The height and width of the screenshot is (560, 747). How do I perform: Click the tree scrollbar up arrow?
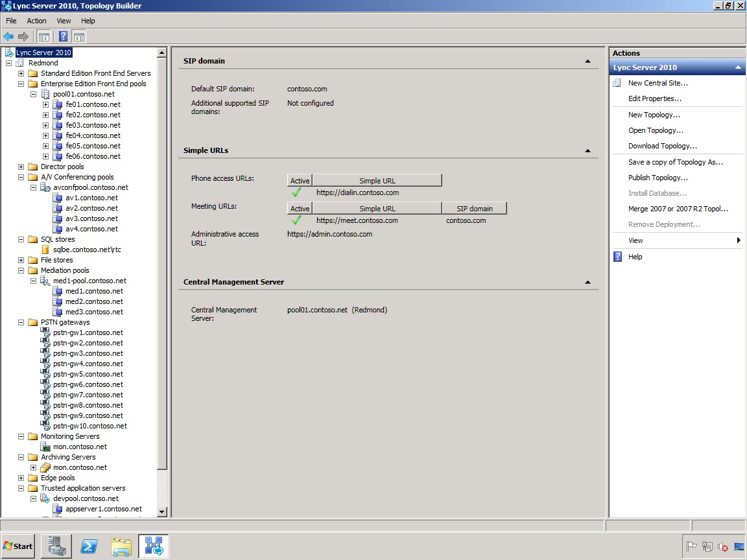coord(161,53)
